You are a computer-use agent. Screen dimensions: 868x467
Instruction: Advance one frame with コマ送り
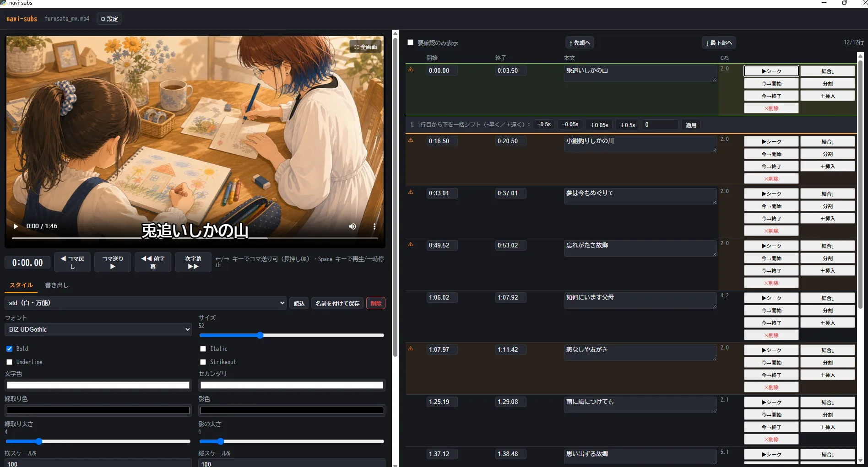point(113,262)
